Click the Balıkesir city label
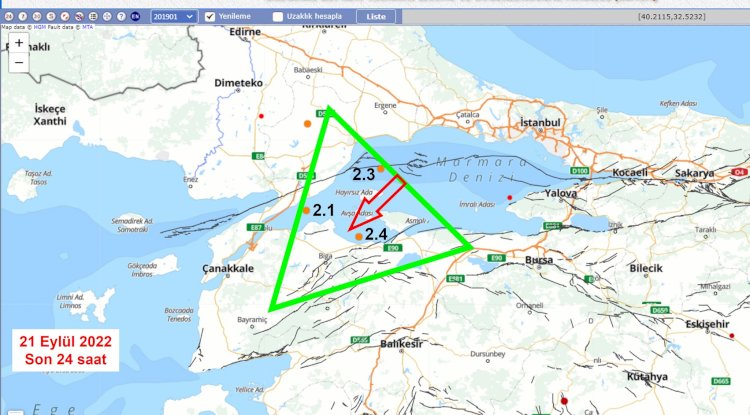Screen dimensions: 750x415 pyautogui.click(x=401, y=344)
